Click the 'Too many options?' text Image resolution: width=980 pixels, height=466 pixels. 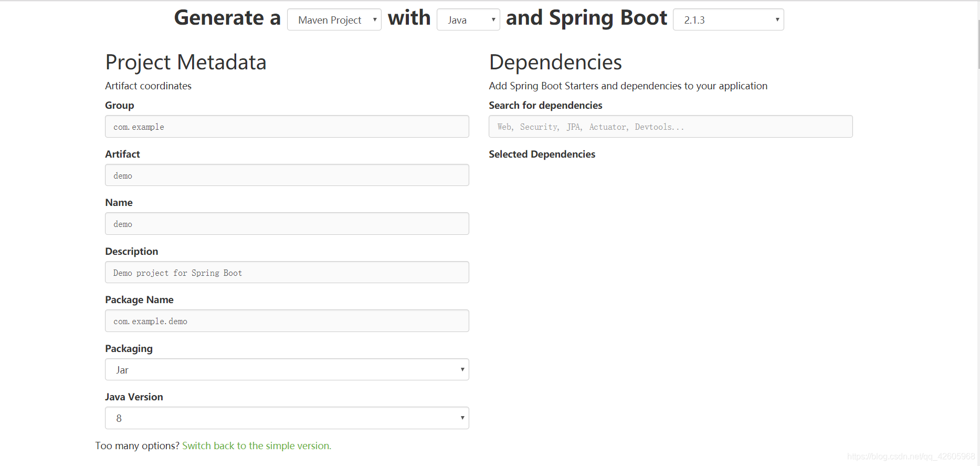(x=137, y=446)
